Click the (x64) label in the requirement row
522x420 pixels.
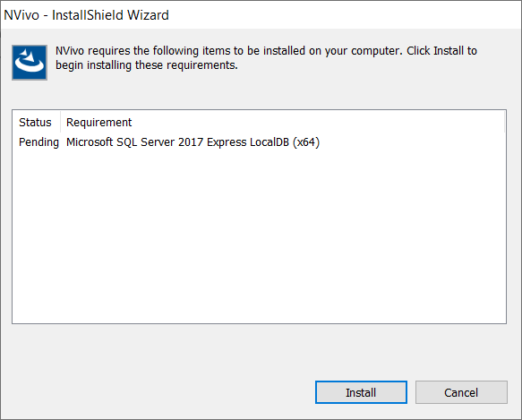tap(306, 142)
